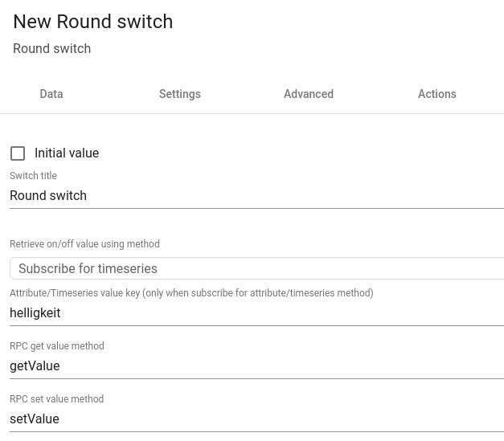This screenshot has height=441, width=504.
Task: Click the "Initial value" checkbox label text
Action: [x=67, y=153]
